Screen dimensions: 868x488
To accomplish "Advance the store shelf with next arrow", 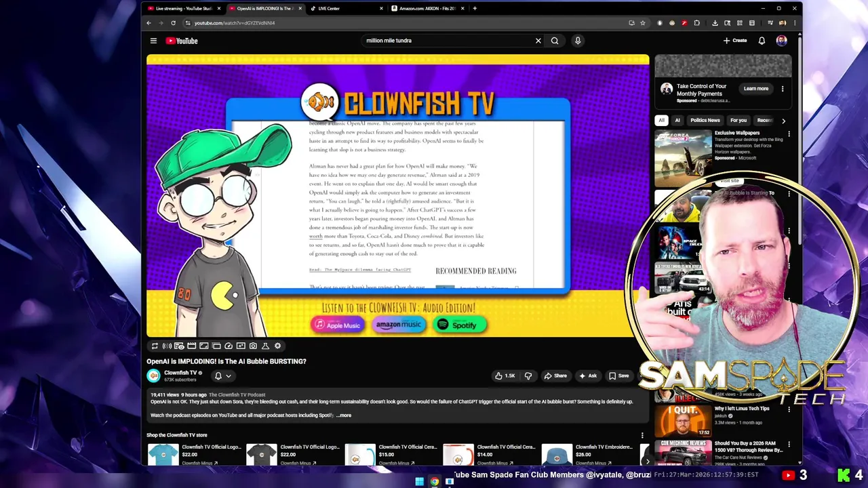I will click(x=647, y=462).
